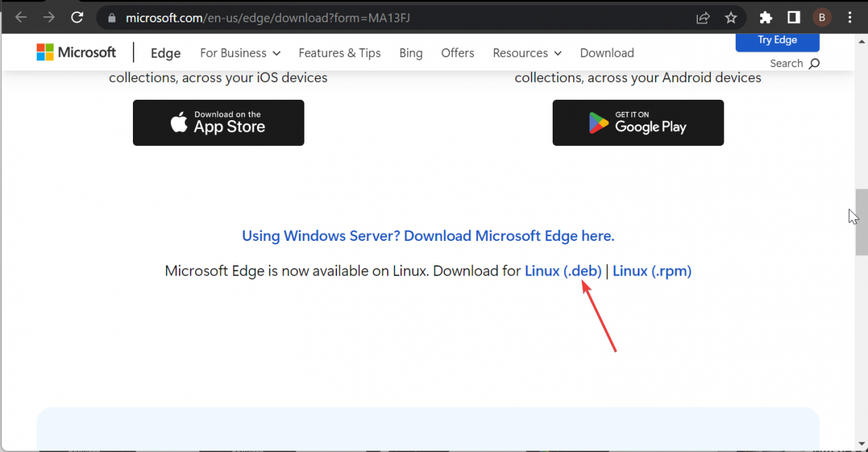Go back using the back arrow
868x452 pixels.
[x=20, y=17]
